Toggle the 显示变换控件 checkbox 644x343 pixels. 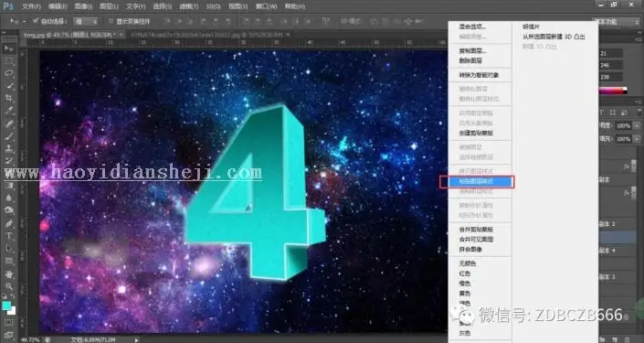tap(111, 21)
